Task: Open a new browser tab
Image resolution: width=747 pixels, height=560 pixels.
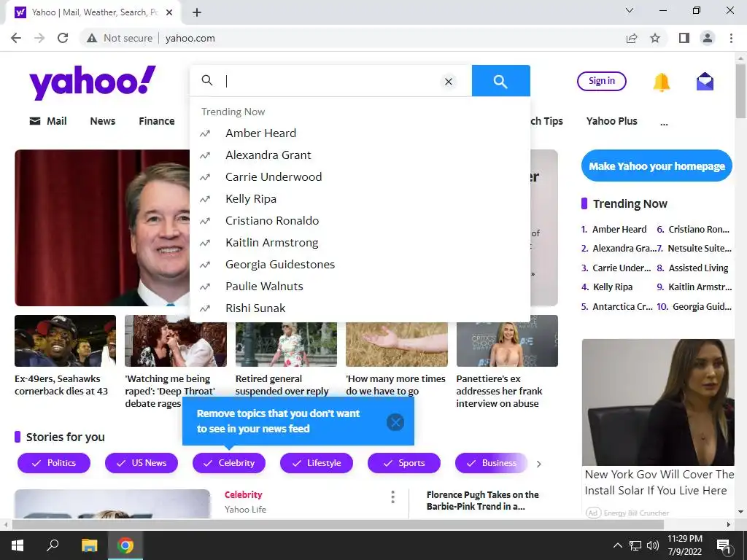Action: click(197, 12)
